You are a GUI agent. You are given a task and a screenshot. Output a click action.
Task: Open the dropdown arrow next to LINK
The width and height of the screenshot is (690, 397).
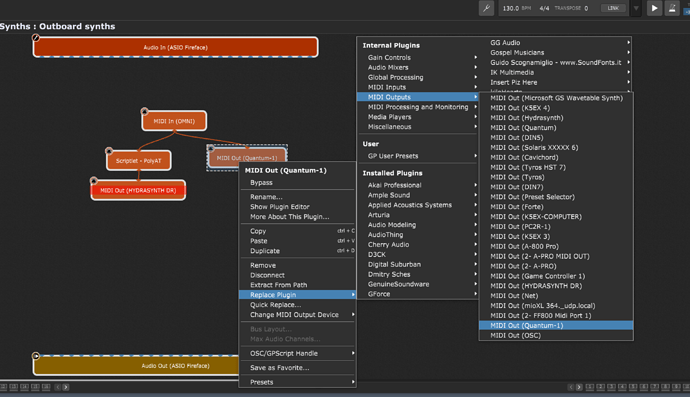636,8
